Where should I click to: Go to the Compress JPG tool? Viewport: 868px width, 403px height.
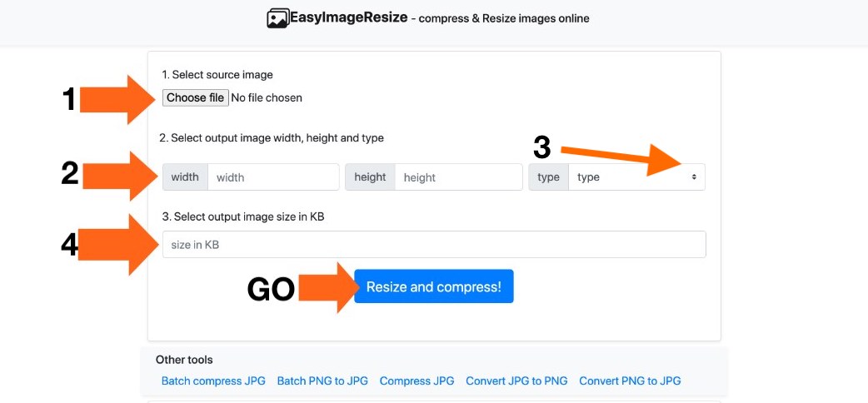coord(417,381)
